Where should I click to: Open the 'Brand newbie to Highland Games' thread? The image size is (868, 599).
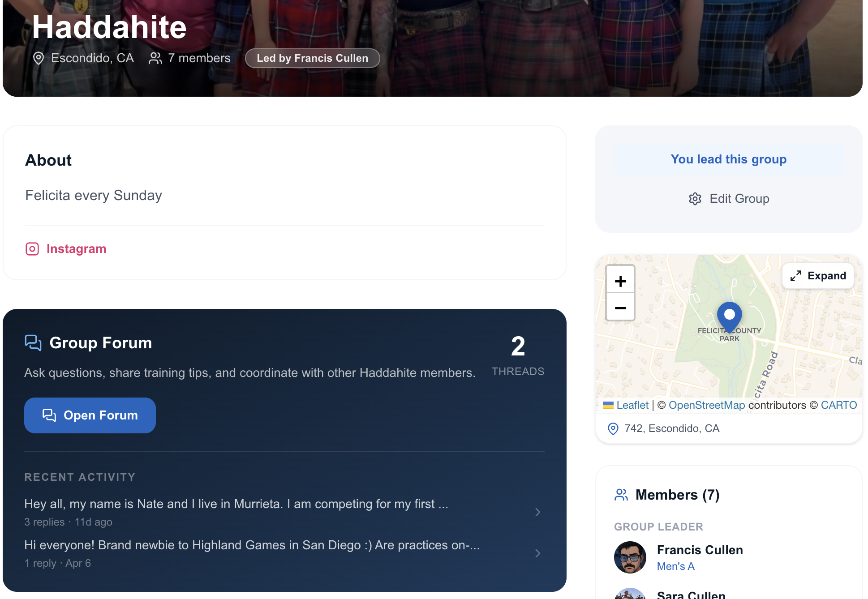coord(285,553)
